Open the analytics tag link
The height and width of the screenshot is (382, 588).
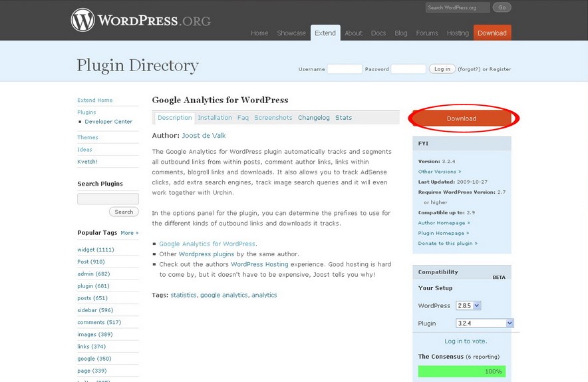pos(264,295)
